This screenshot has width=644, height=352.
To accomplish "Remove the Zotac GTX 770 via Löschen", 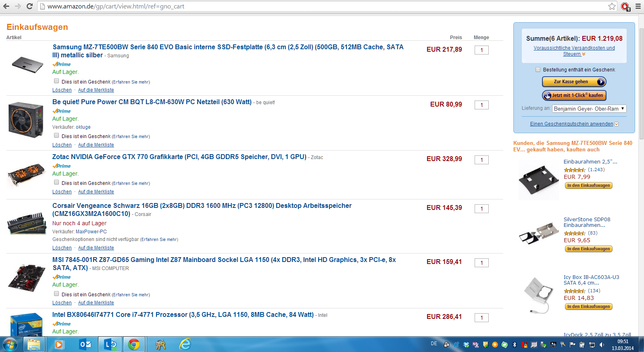I will 62,192.
